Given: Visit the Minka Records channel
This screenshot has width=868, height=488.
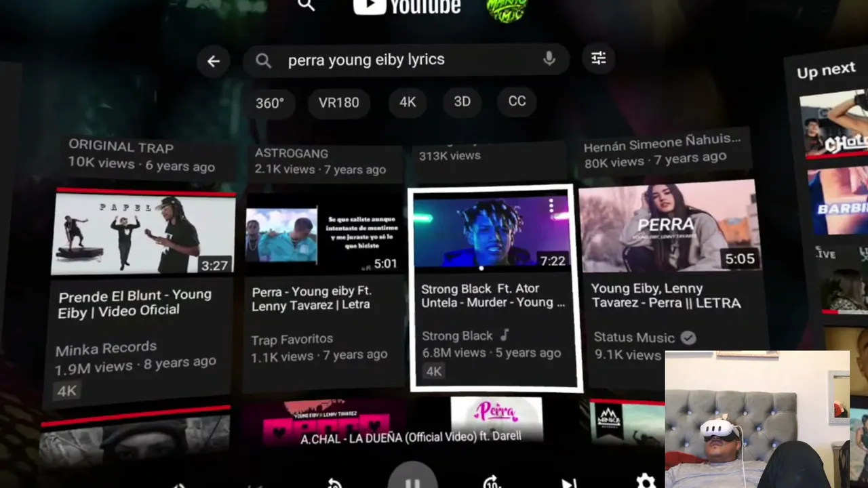Looking at the screenshot, I should coord(106,348).
